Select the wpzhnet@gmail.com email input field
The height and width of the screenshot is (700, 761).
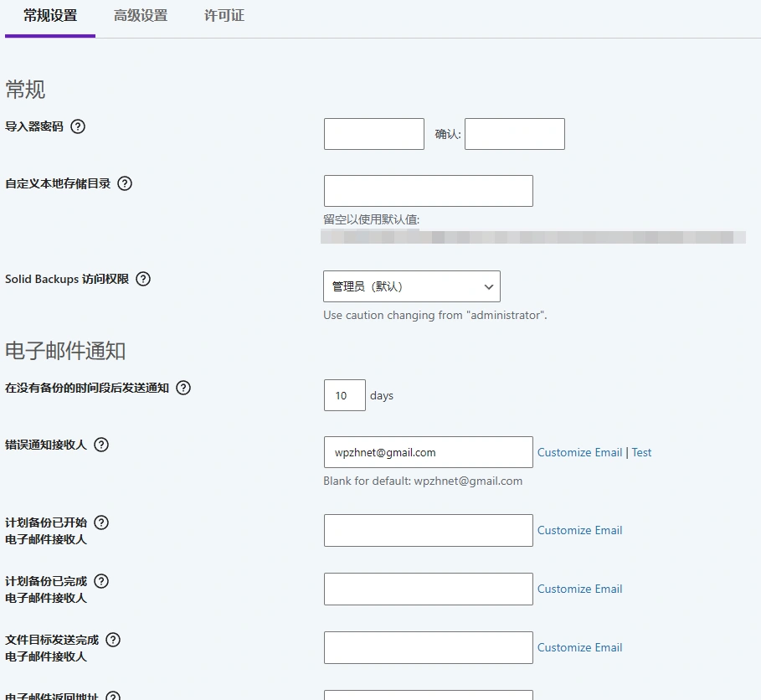tap(428, 452)
